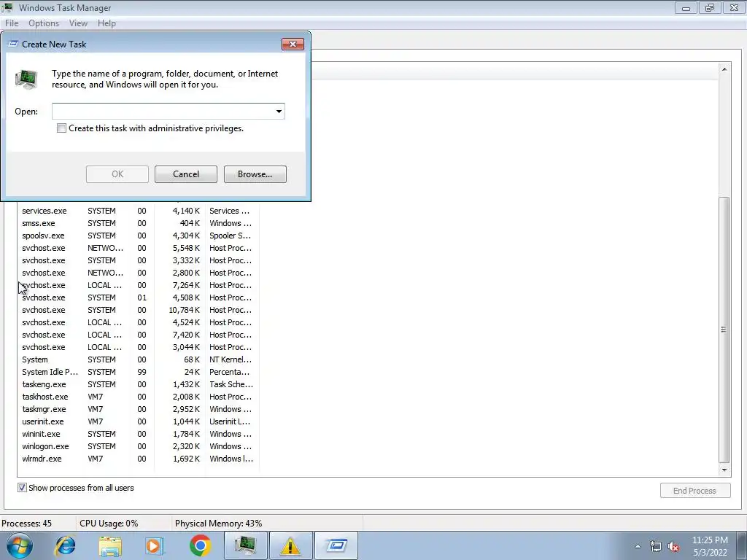Screen dimensions: 747x560
Task: Minimize the Task Manager window
Action: pyautogui.click(x=686, y=7)
